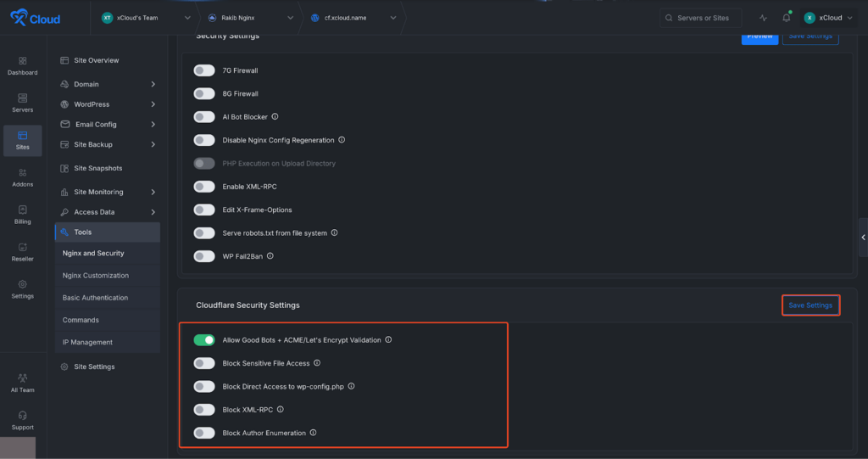The height and width of the screenshot is (459, 868).
Task: Go to Servers in the left rail
Action: click(x=23, y=103)
